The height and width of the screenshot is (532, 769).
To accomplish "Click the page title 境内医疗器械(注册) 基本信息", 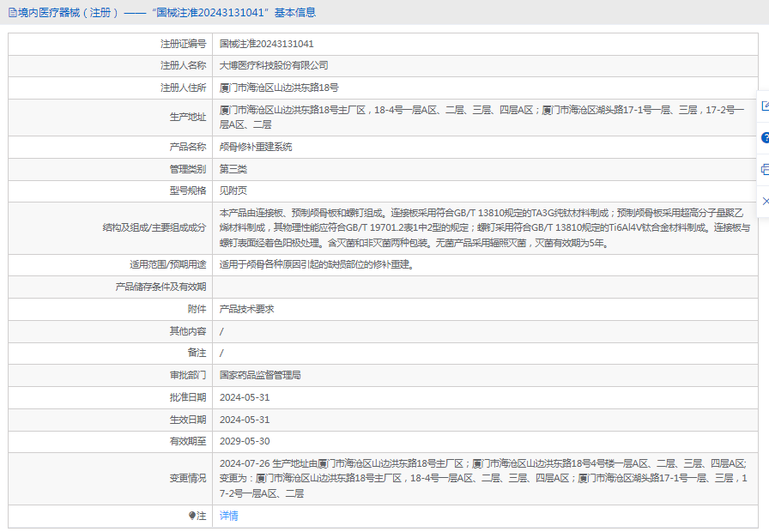I will point(167,13).
